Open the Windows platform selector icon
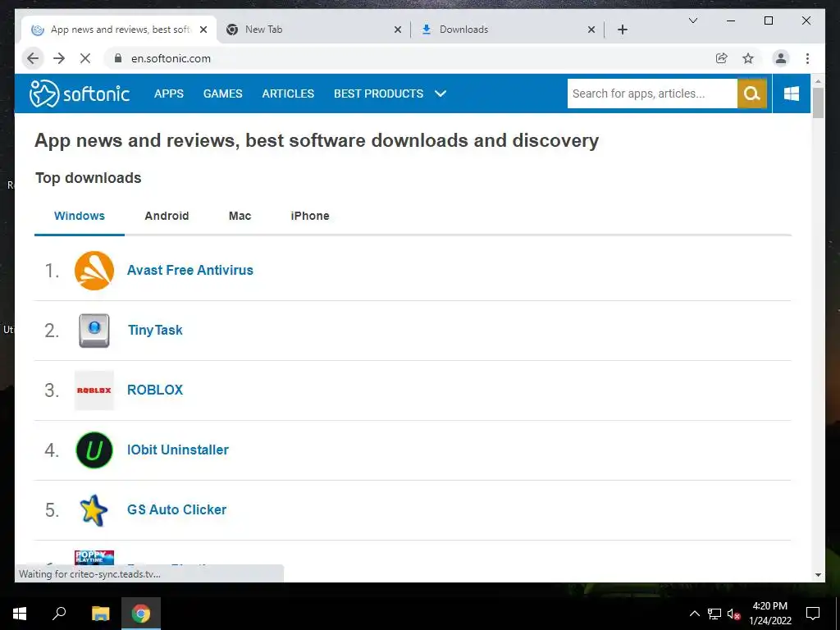840x630 pixels. coord(792,94)
